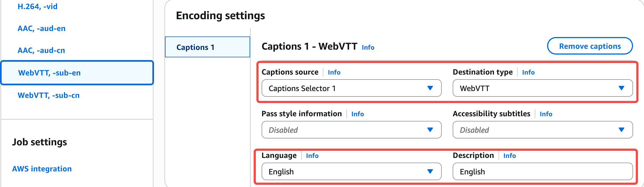Open Info for Captions 1 - WebVTT heading
The image size is (644, 187).
[x=368, y=47]
